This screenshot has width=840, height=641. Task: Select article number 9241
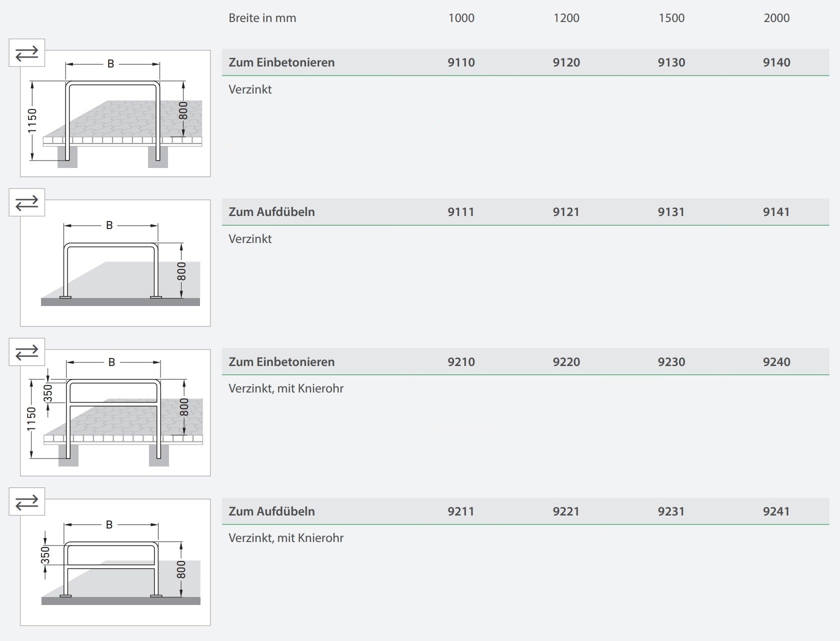pos(776,511)
